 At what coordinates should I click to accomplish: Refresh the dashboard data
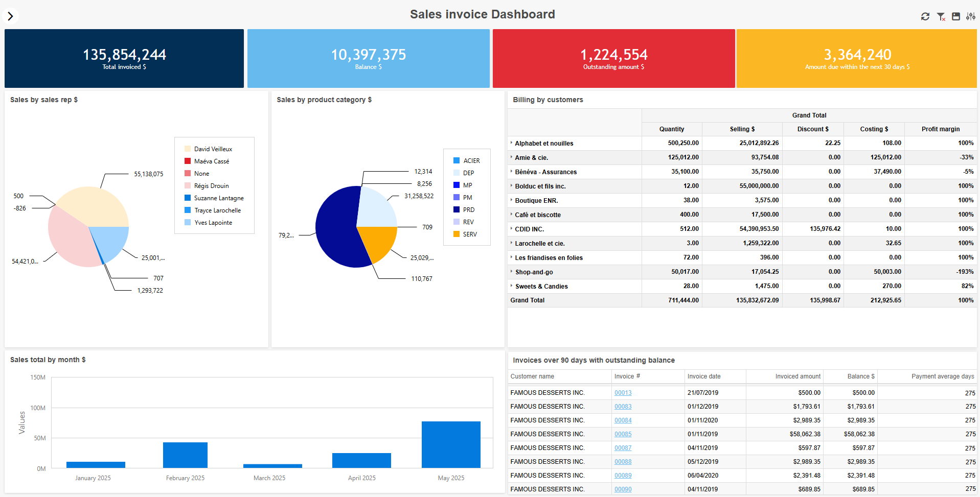925,16
